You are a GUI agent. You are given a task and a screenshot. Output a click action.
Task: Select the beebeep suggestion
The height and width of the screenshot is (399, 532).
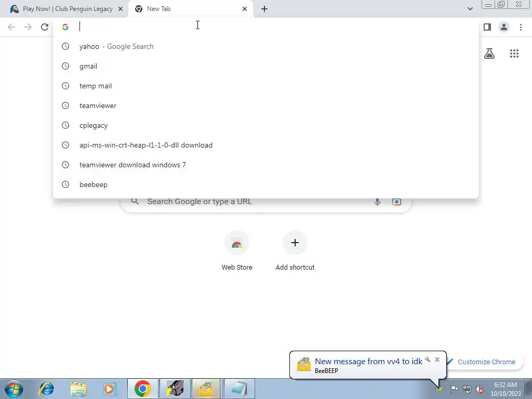[266, 184]
